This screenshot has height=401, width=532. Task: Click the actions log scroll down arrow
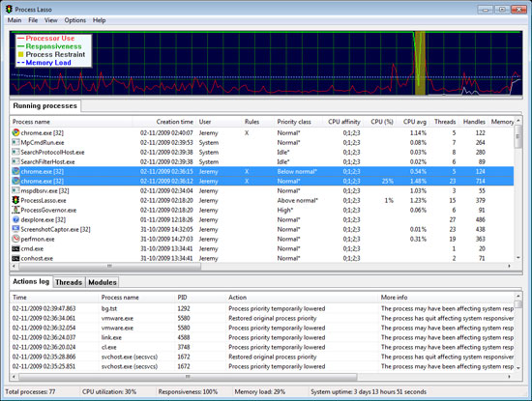[x=518, y=368]
